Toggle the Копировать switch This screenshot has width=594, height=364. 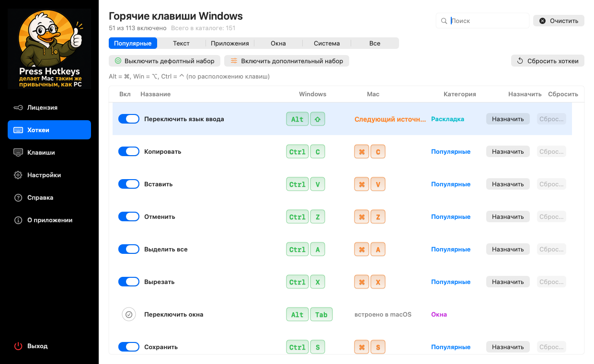129,151
